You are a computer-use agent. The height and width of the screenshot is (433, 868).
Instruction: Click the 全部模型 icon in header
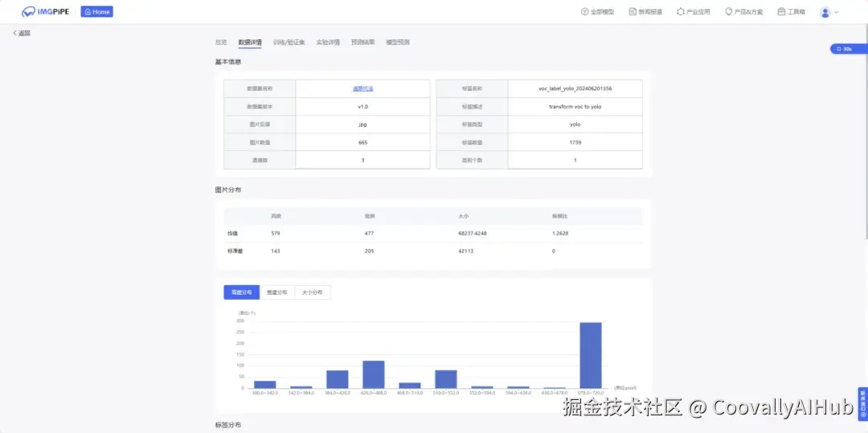(584, 11)
